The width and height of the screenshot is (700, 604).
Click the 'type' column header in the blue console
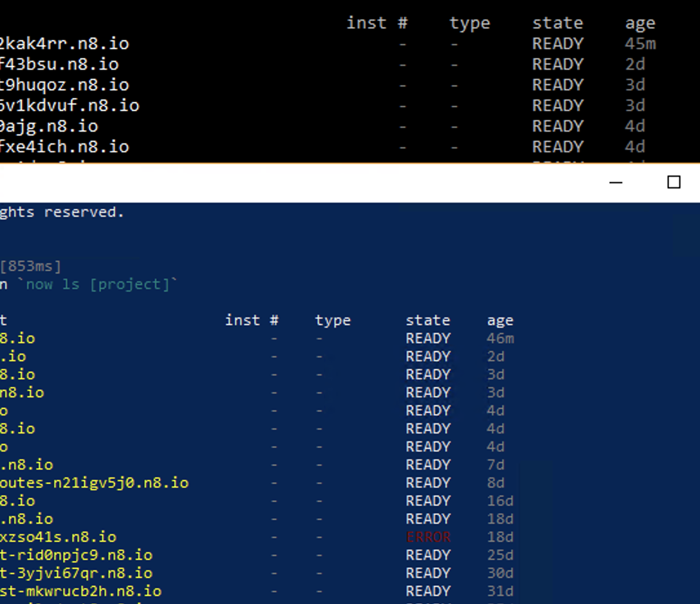click(333, 319)
